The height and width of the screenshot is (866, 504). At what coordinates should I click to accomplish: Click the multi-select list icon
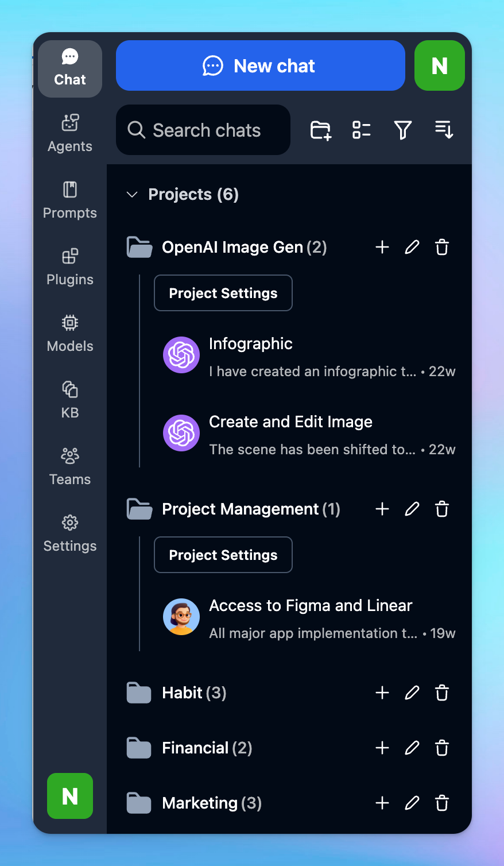coord(362,130)
